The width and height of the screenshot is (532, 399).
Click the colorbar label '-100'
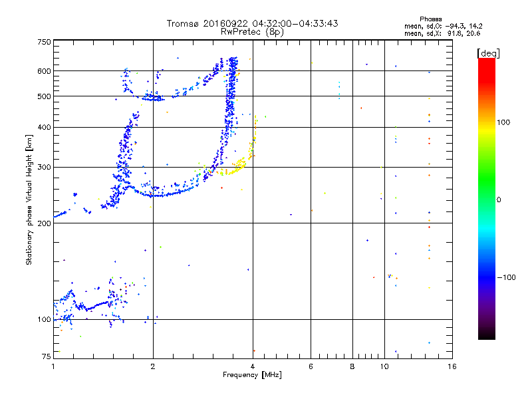(506, 277)
